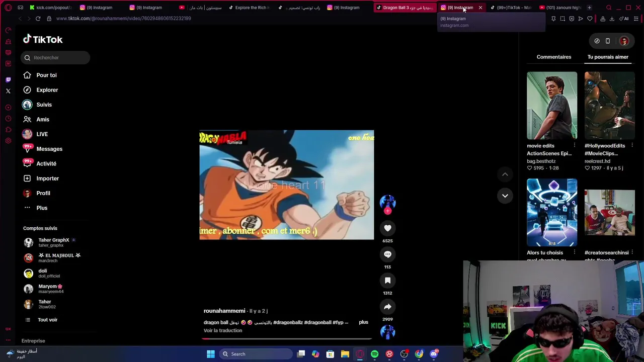The height and width of the screenshot is (362, 644).
Task: Switch to the Commentaires tab
Action: [x=553, y=57]
